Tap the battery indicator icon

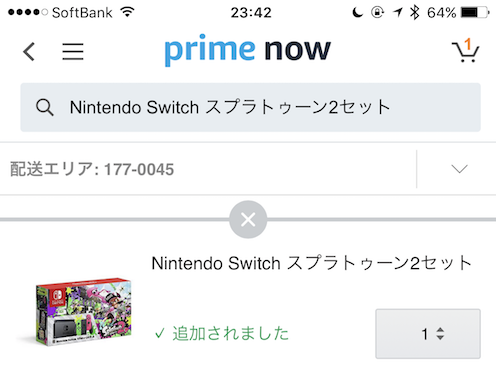(x=475, y=13)
